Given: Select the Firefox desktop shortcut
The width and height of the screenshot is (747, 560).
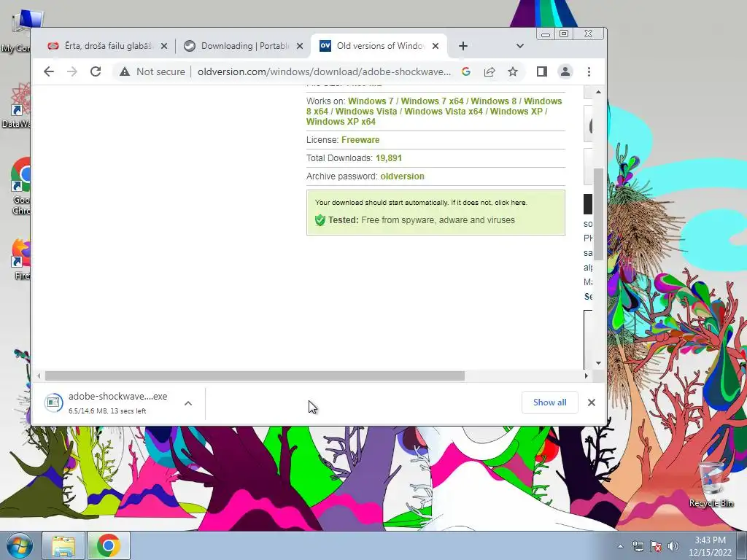Looking at the screenshot, I should (21, 260).
